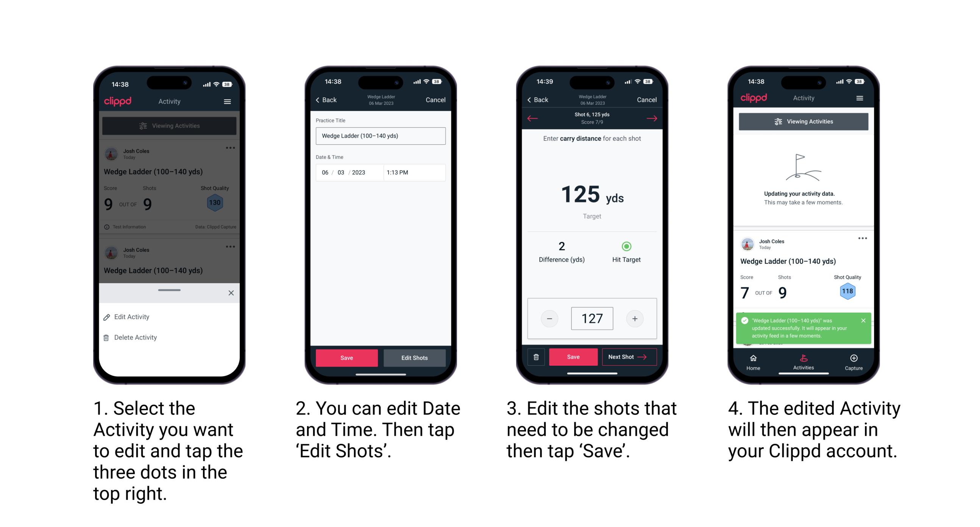Screen dimensions: 980x527
Task: Tap Edit Activity context menu option
Action: pyautogui.click(x=132, y=317)
